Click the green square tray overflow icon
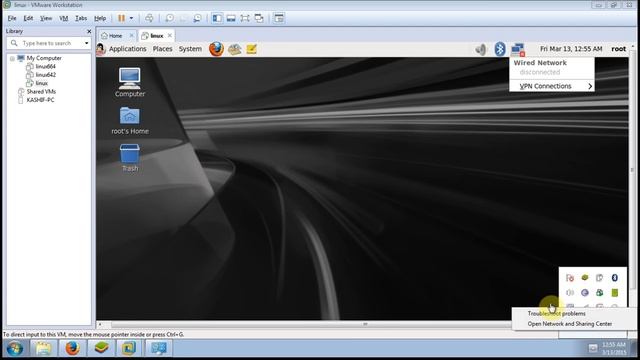This screenshot has width=640, height=360. pyautogui.click(x=615, y=293)
